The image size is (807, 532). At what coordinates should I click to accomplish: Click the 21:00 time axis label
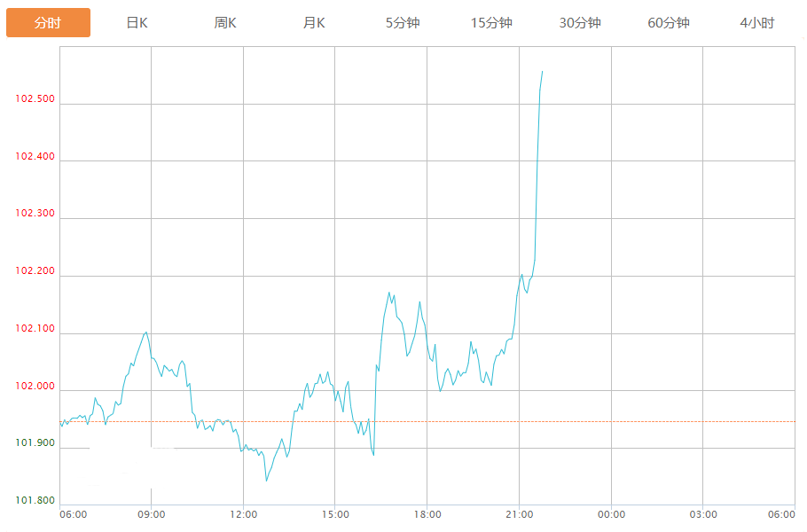coord(519,514)
